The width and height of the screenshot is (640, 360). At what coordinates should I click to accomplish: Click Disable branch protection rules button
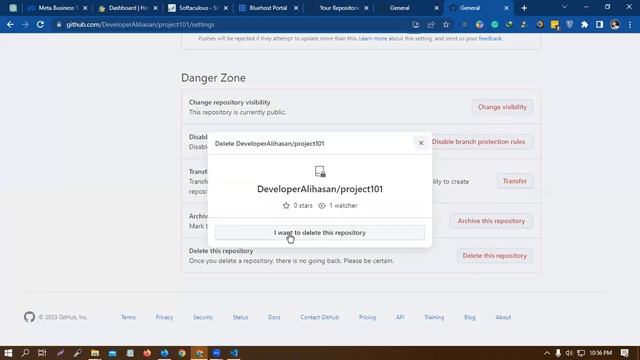478,142
